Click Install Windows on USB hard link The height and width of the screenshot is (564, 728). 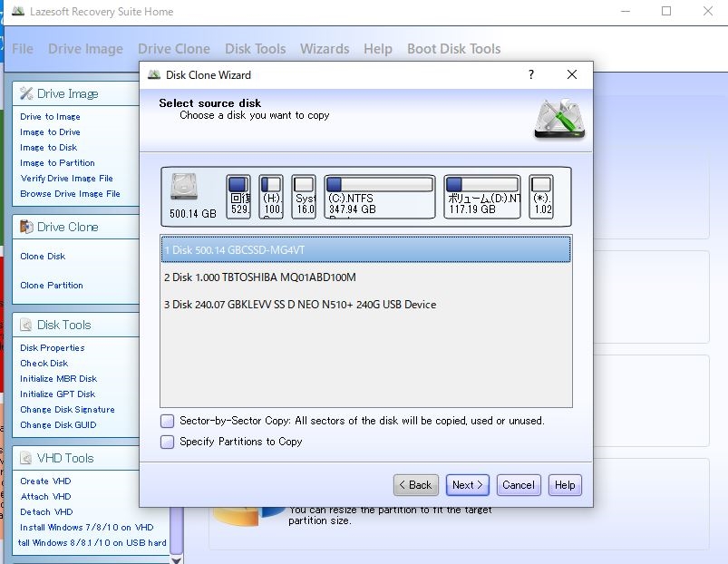pyautogui.click(x=92, y=542)
